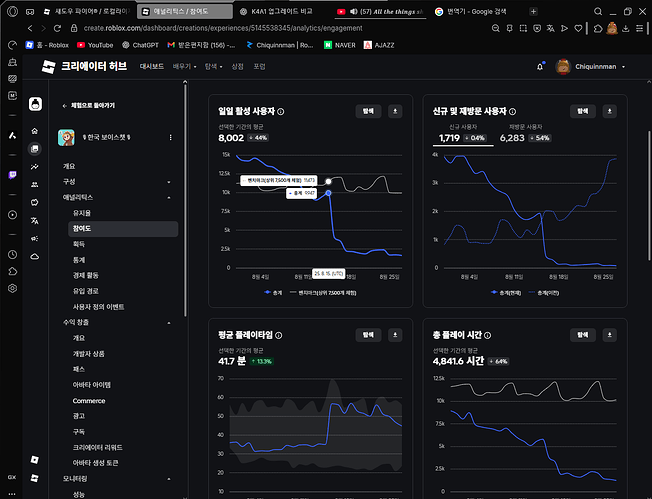This screenshot has height=499, width=652.
Task: Open 상점 in top navigation
Action: 237,67
